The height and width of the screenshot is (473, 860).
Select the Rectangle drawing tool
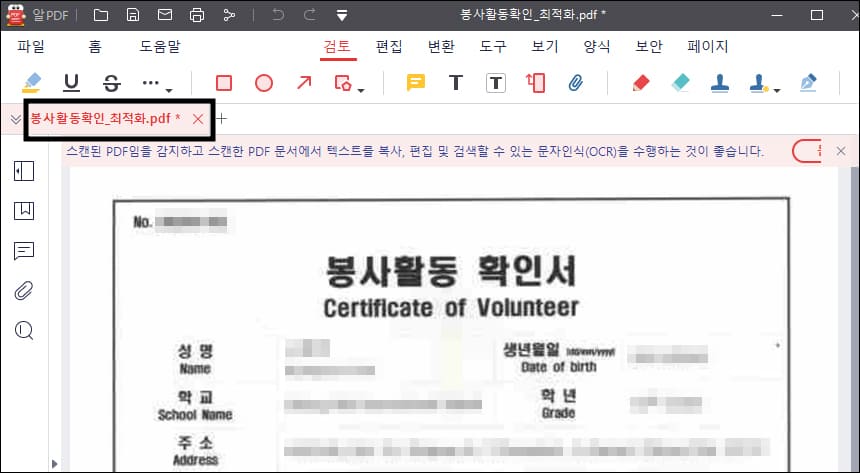point(224,83)
